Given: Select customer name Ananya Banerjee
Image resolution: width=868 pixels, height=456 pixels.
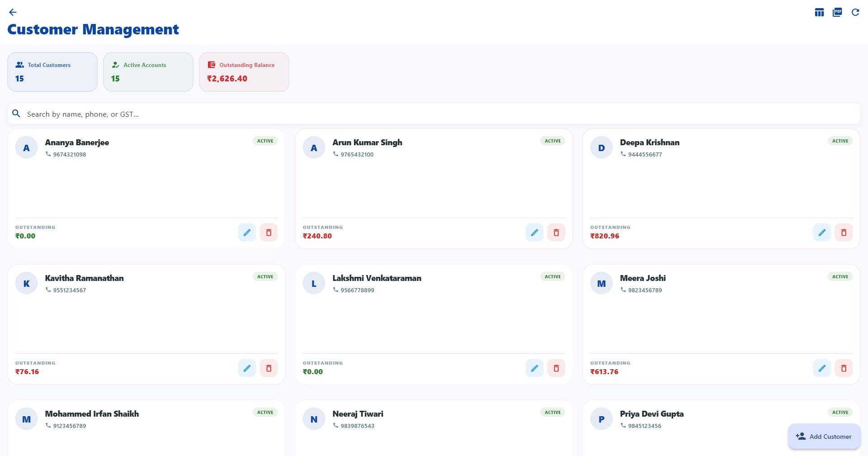Looking at the screenshot, I should [77, 142].
